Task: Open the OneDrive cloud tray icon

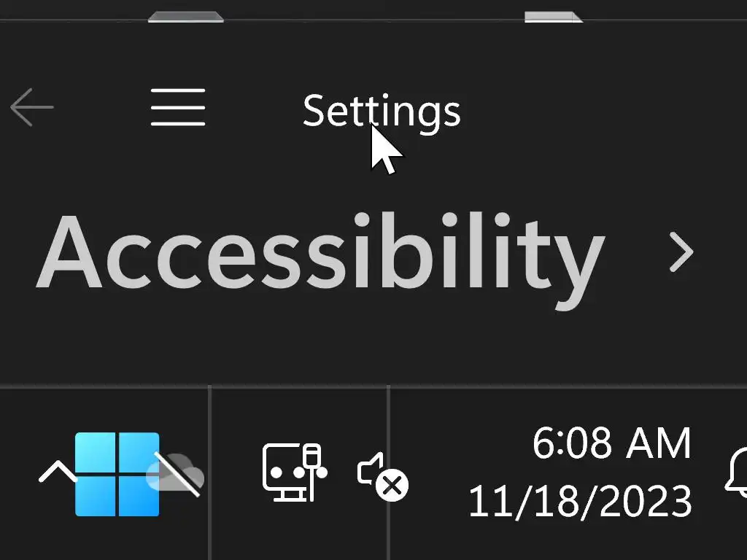Action: [175, 473]
